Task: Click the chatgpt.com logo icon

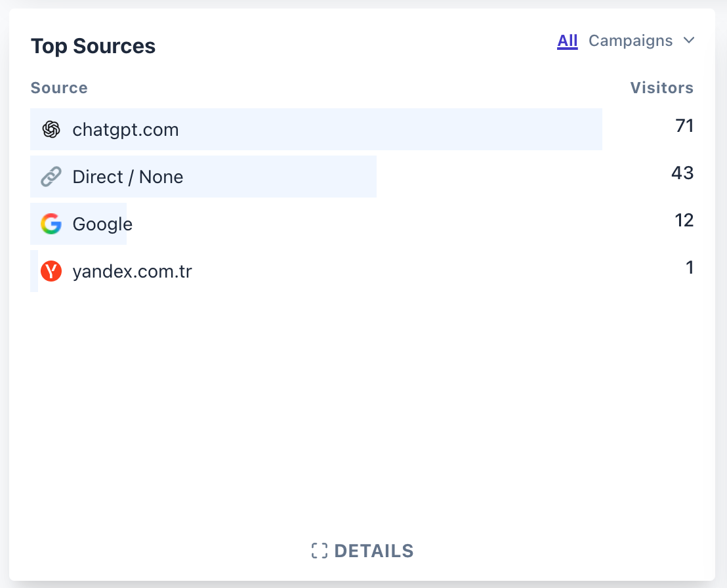Action: click(51, 129)
